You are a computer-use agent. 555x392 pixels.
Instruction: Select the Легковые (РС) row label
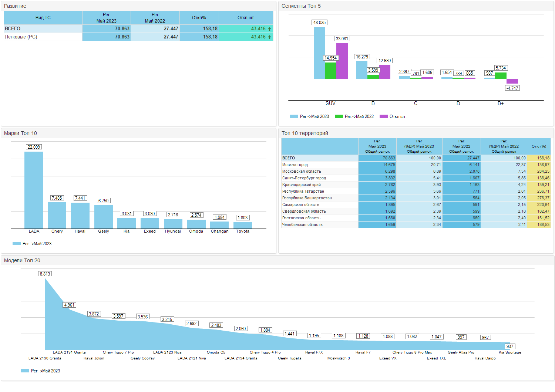coord(21,37)
